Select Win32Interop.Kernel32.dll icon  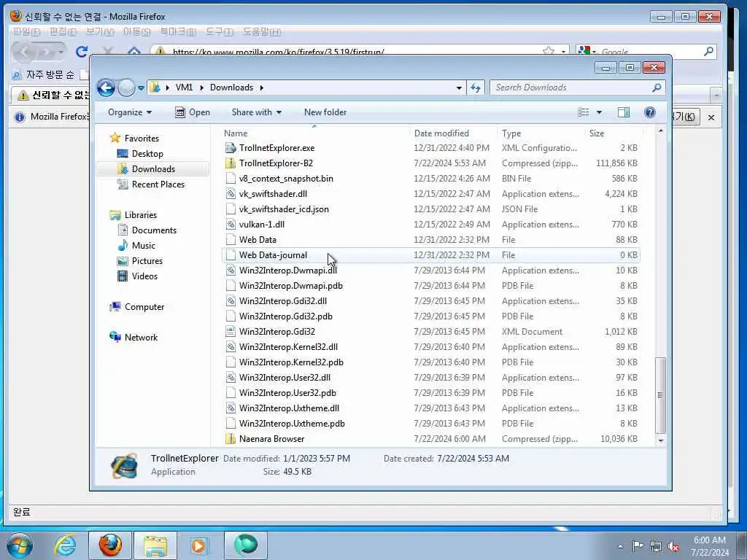pyautogui.click(x=231, y=346)
